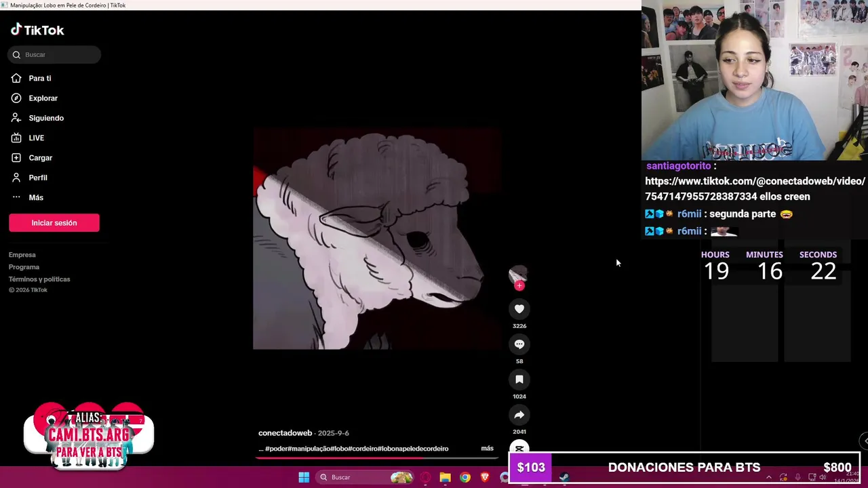Open the LIVE section
This screenshot has height=488, width=868.
click(x=37, y=138)
